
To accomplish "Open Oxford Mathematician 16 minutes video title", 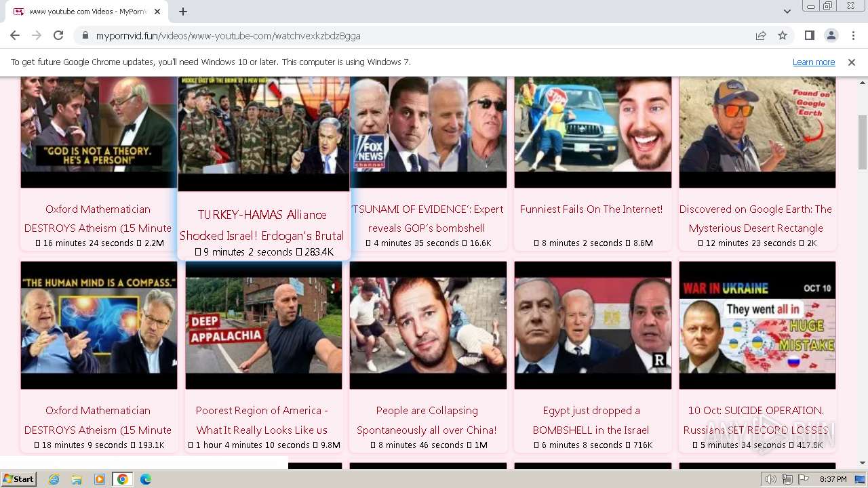I will coord(98,218).
